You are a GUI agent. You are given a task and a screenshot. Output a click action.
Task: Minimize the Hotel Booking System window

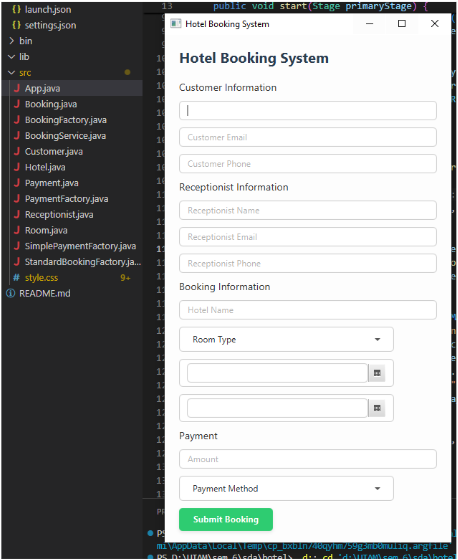(369, 24)
